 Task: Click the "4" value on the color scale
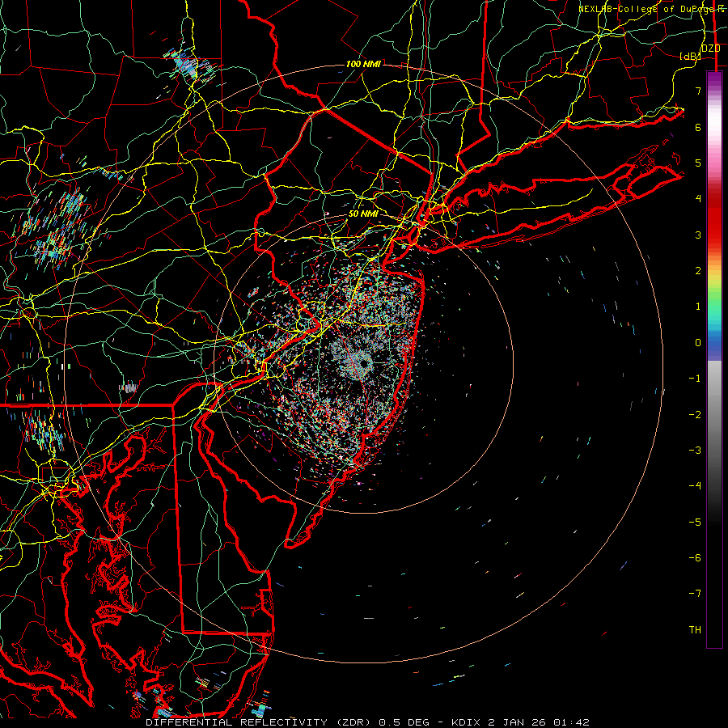pos(698,199)
